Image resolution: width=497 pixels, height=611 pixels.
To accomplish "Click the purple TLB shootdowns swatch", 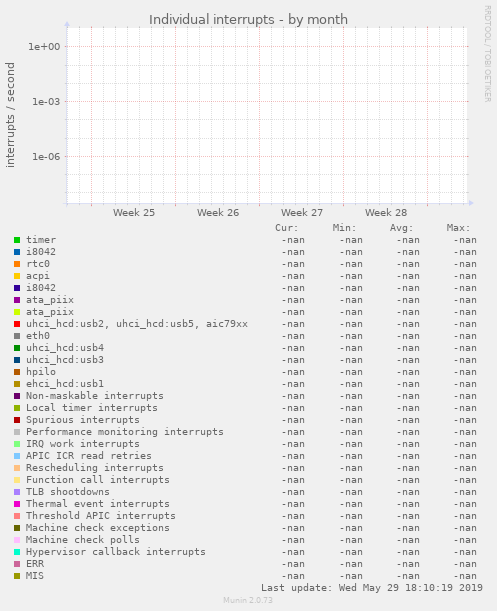I will click(x=17, y=492).
